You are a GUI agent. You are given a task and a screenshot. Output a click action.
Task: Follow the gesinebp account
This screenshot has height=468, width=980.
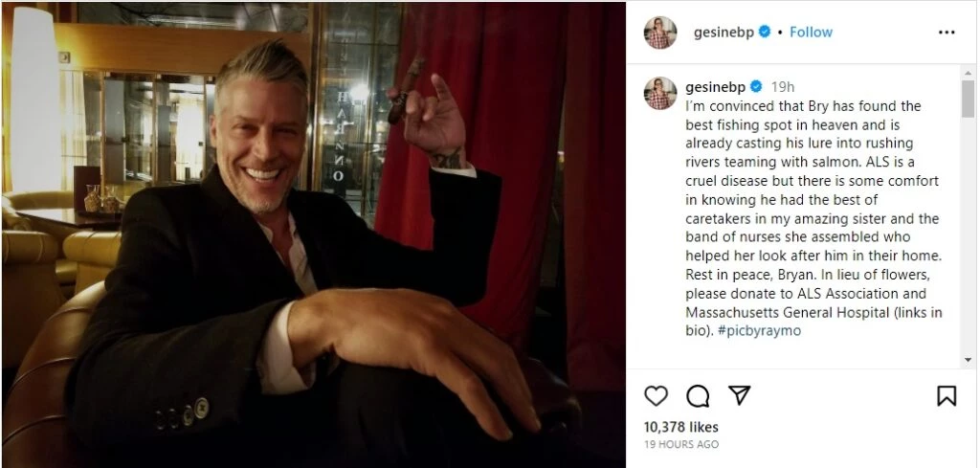tap(811, 32)
